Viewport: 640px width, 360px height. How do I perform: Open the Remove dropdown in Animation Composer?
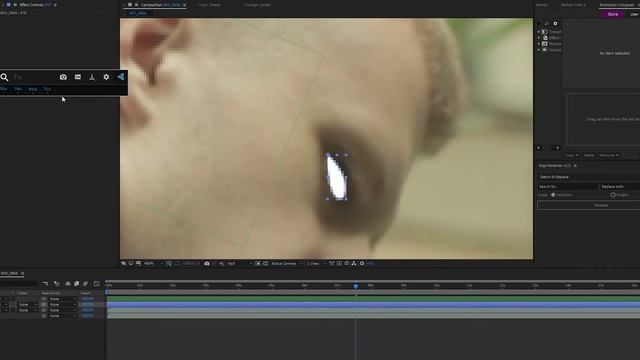click(609, 156)
